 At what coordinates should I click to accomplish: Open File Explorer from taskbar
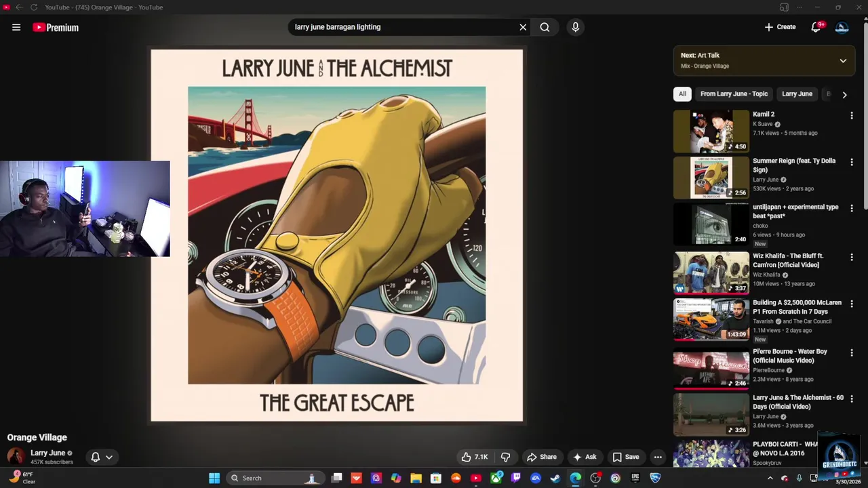(x=416, y=478)
